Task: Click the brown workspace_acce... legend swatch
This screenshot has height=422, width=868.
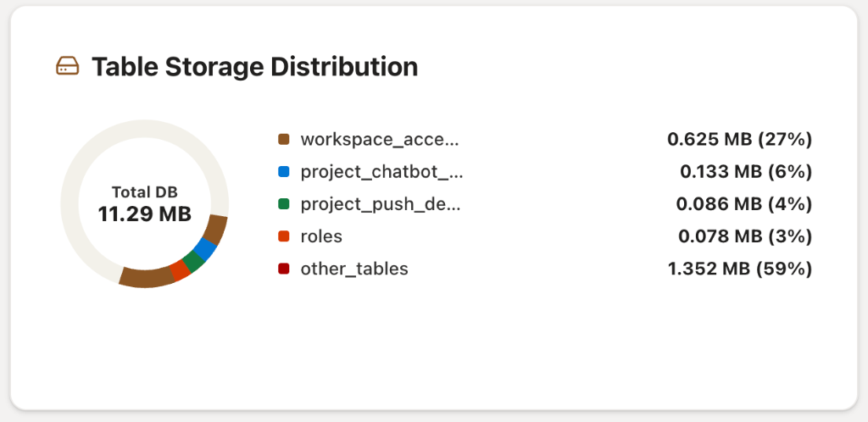Action: [x=283, y=139]
